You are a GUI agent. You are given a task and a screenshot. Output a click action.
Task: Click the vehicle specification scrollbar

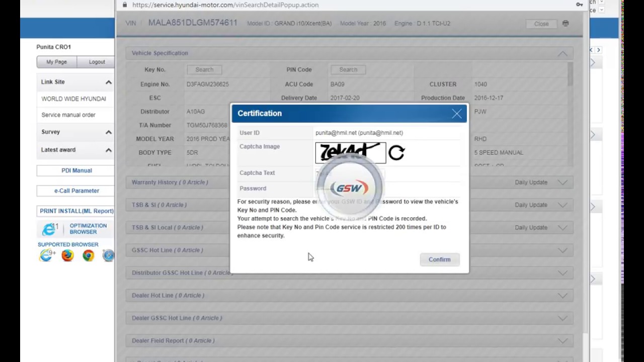pyautogui.click(x=570, y=74)
